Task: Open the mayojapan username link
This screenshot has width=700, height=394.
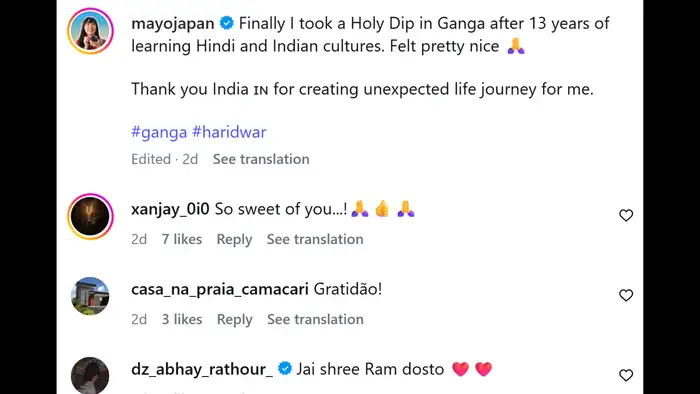Action: 173,23
